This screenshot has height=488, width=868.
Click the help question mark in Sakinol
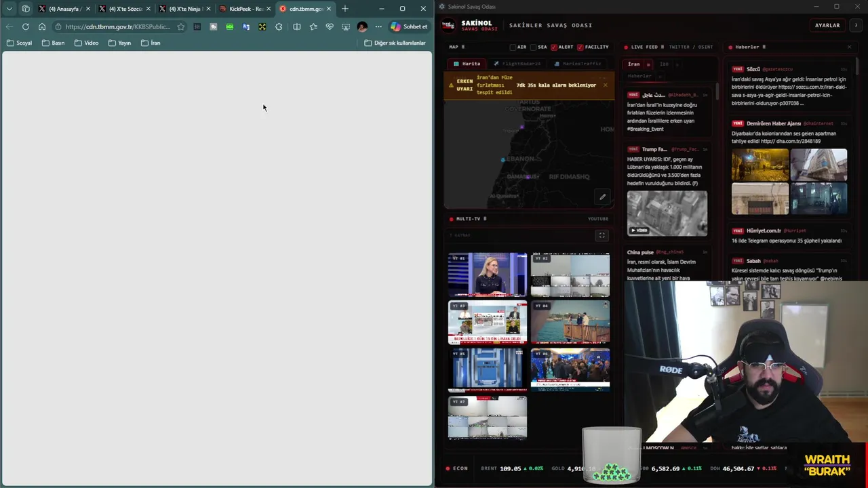click(856, 25)
